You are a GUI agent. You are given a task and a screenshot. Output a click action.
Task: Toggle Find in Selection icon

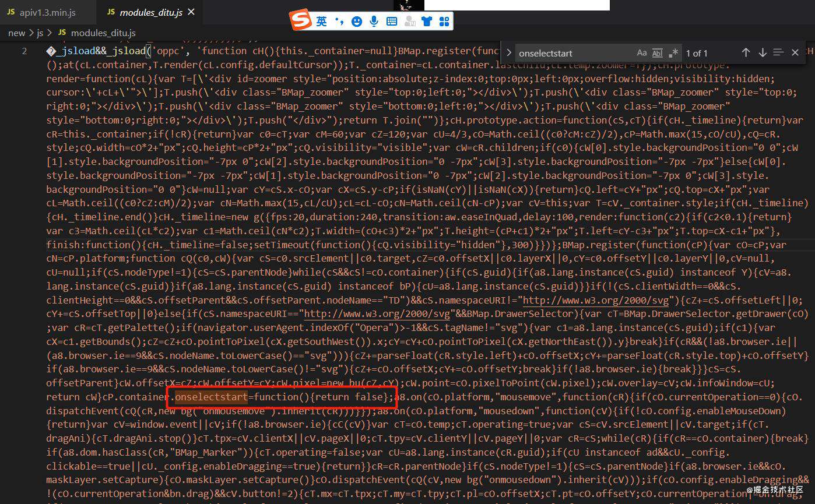[x=778, y=52]
